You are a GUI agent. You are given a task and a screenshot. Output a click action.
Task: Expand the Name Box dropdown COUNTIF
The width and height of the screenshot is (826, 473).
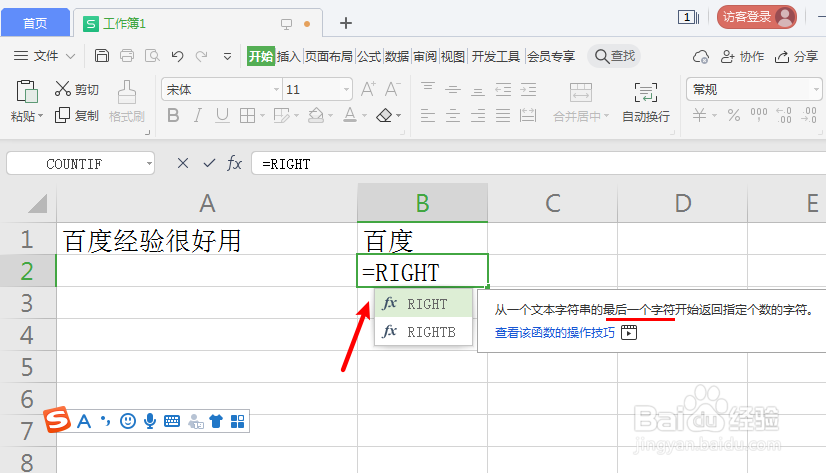click(149, 164)
